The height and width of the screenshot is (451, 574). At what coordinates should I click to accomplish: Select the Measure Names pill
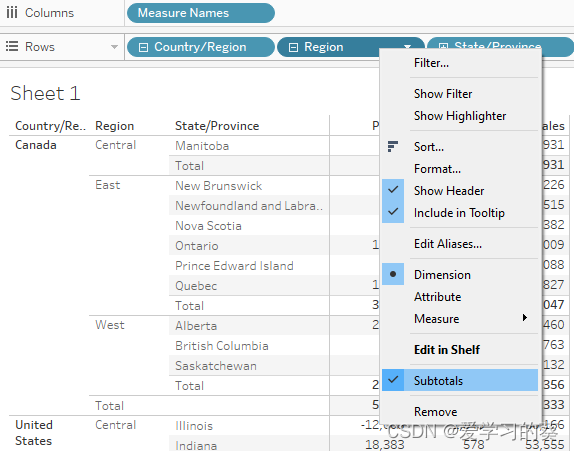pos(201,13)
